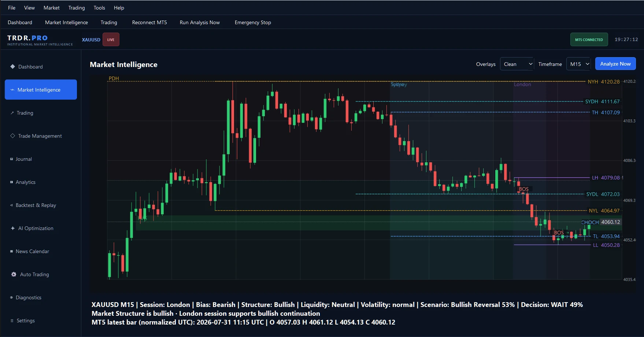Click Trading in the top toolbar
This screenshot has width=644, height=337.
[109, 22]
